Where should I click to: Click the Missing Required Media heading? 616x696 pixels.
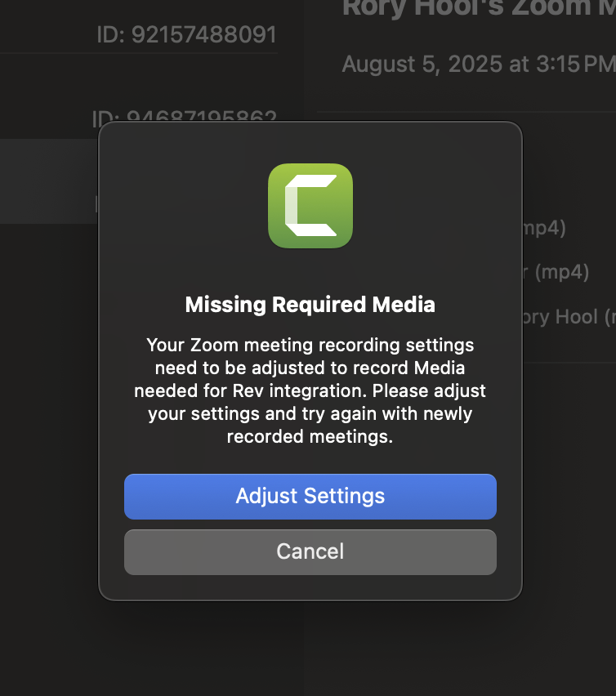[310, 306]
